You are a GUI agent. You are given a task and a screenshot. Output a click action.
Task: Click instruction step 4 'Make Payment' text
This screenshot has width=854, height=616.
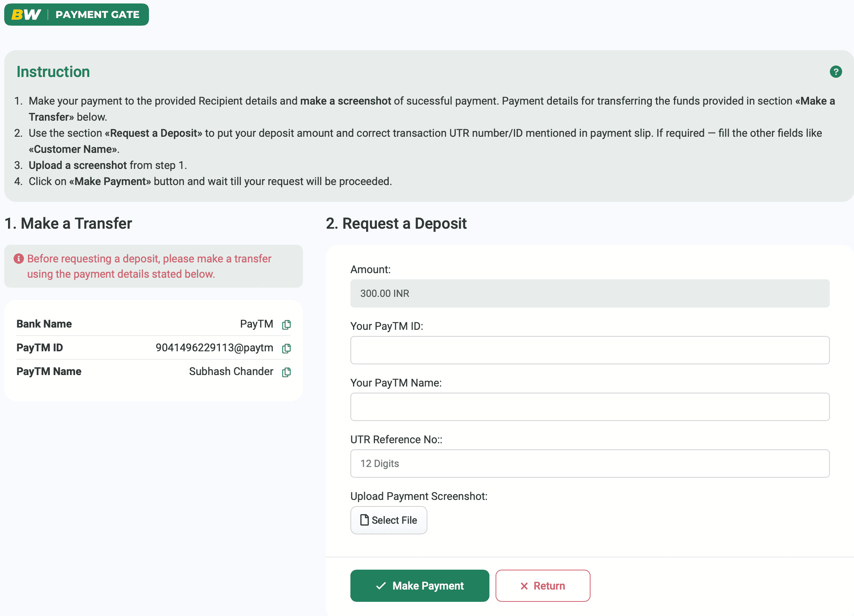(x=110, y=181)
